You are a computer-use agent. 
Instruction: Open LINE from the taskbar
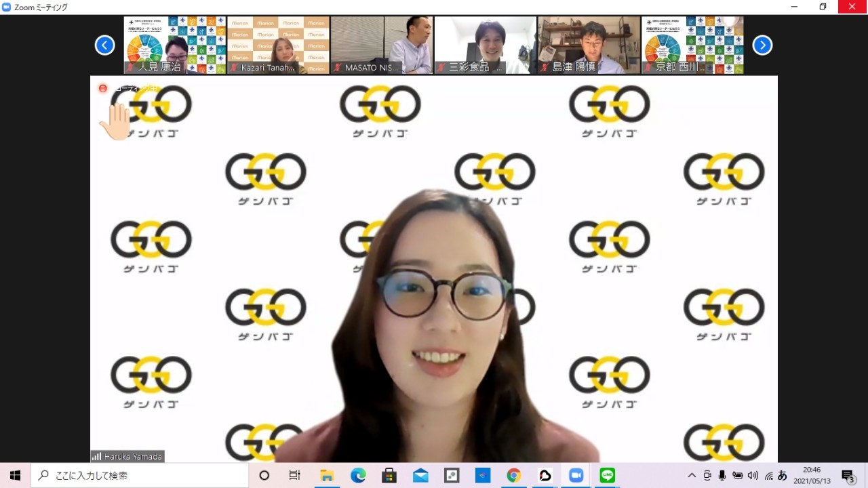click(x=608, y=476)
